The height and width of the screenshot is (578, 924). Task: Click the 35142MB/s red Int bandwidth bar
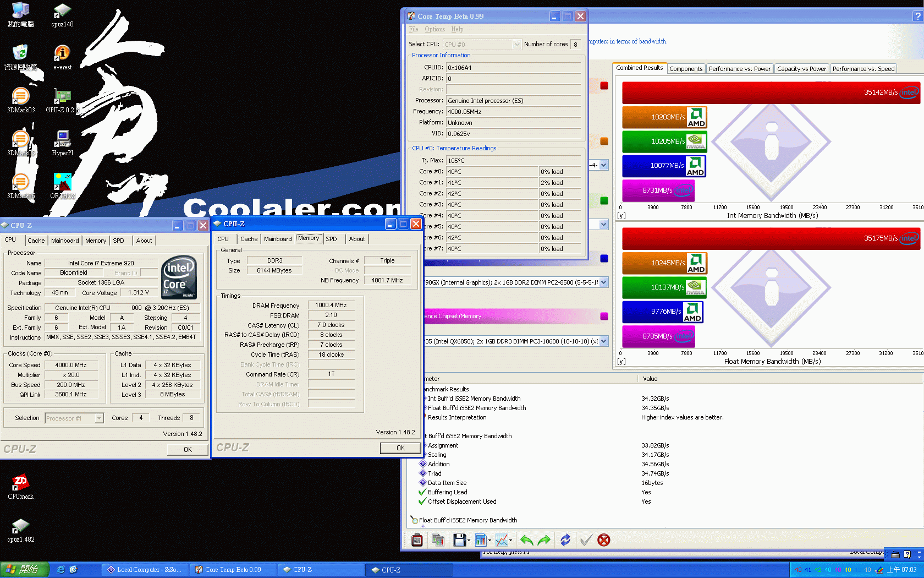[771, 92]
